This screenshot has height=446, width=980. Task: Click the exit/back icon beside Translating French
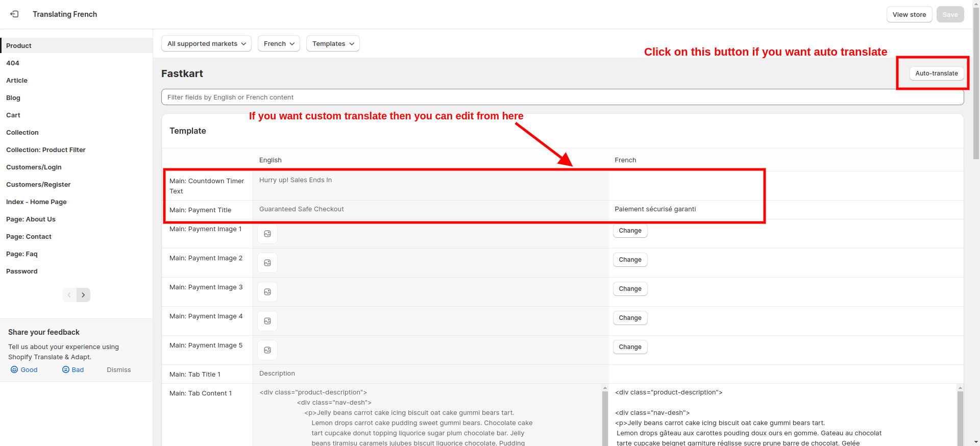14,14
